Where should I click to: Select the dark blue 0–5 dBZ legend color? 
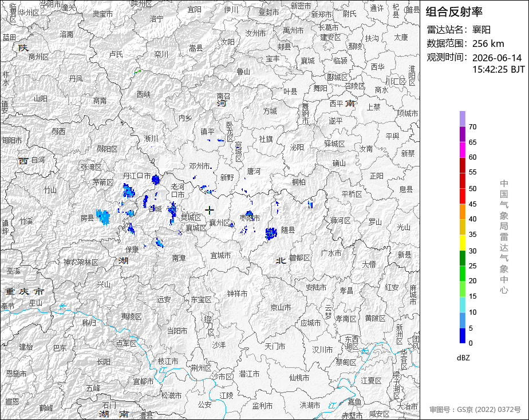(463, 336)
